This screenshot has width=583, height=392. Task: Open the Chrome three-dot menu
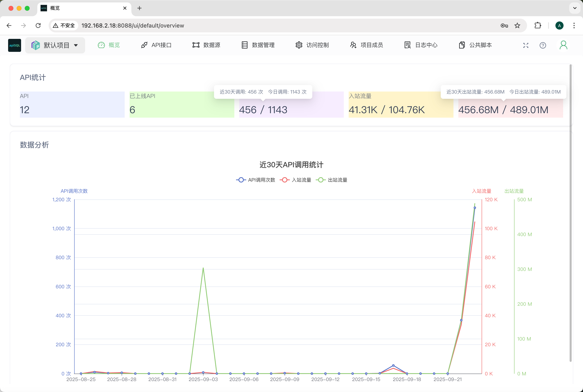(x=574, y=26)
